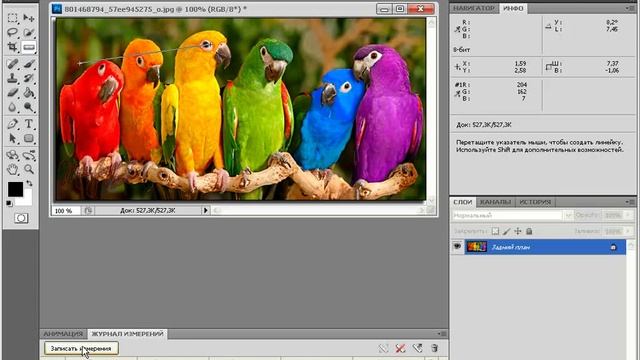Click the 100 % zoom field
Image resolution: width=640 pixels, height=360 pixels.
[66, 211]
